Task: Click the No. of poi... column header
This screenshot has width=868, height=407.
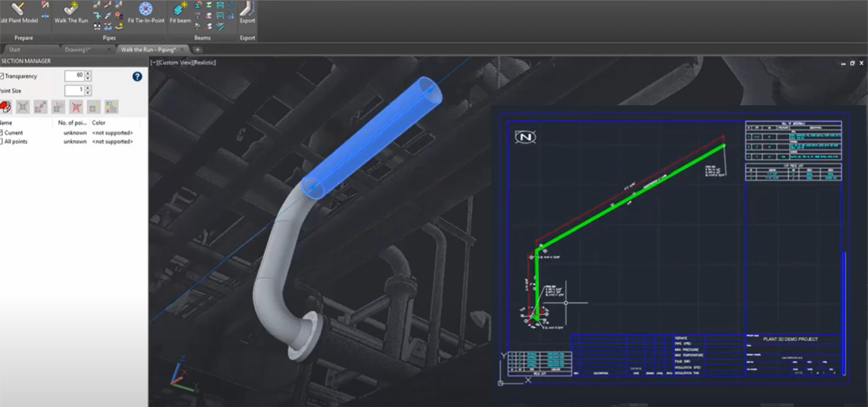Action: click(72, 123)
